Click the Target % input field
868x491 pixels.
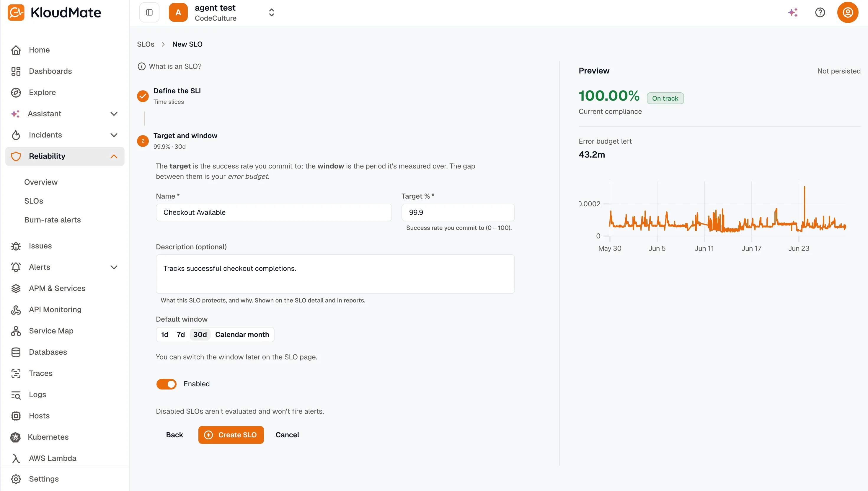(x=458, y=212)
